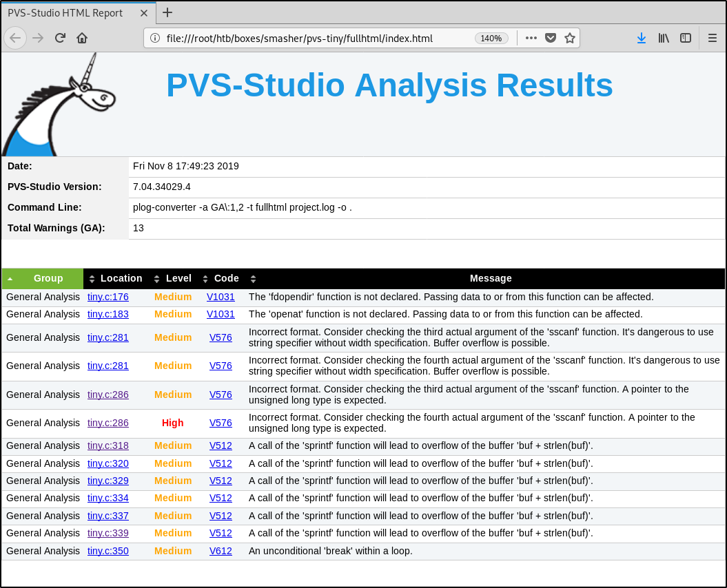Click the 140% zoom level indicator
Screen dimensions: 727x588
tap(491, 39)
